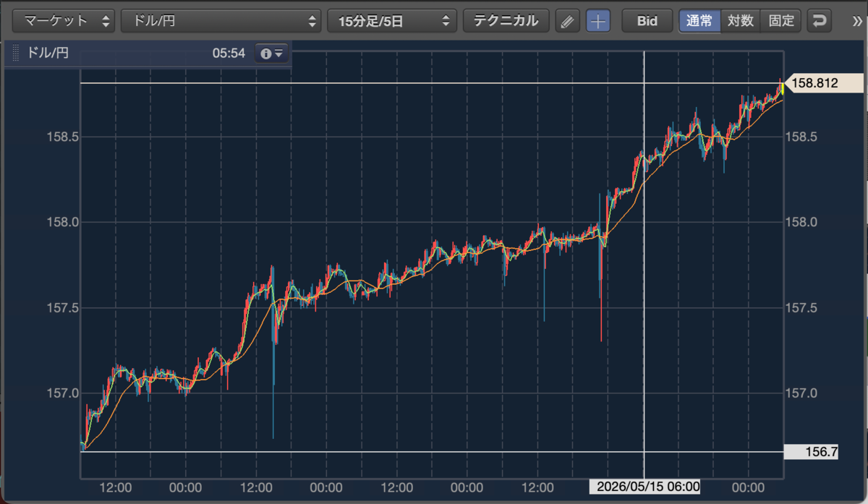868x504 pixels.
Task: Open the ドル/円 currency pair dropdown
Action: pyautogui.click(x=221, y=21)
